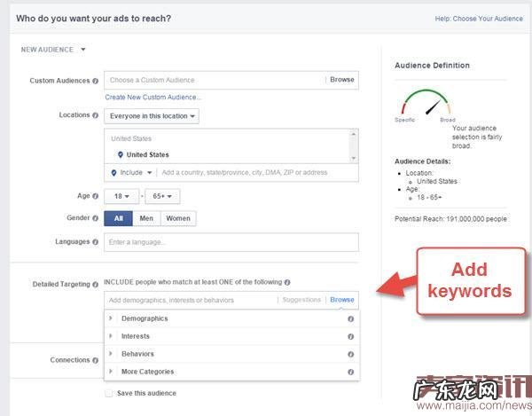Click the Demographics row info icon
Image resolution: width=532 pixels, height=416 pixels.
pyautogui.click(x=351, y=319)
